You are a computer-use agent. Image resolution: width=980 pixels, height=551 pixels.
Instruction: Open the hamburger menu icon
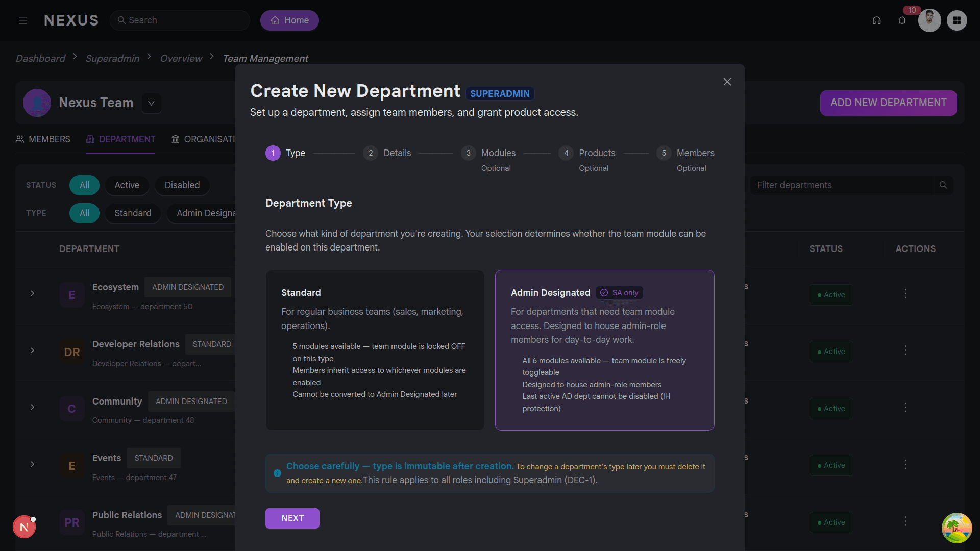point(22,20)
